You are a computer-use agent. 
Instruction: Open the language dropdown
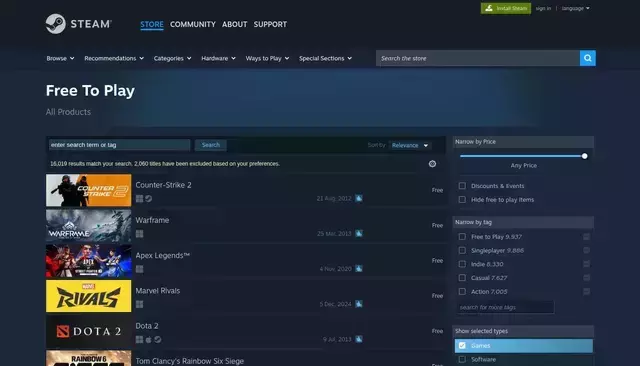point(576,8)
